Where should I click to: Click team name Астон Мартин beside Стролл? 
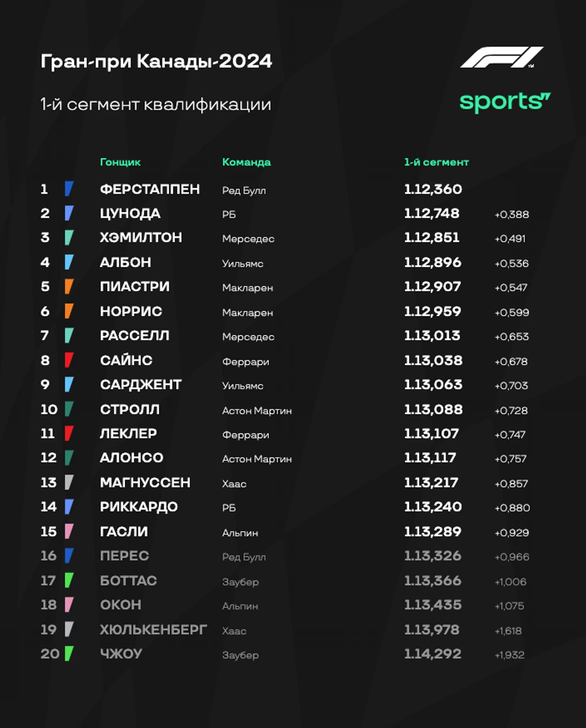[257, 411]
